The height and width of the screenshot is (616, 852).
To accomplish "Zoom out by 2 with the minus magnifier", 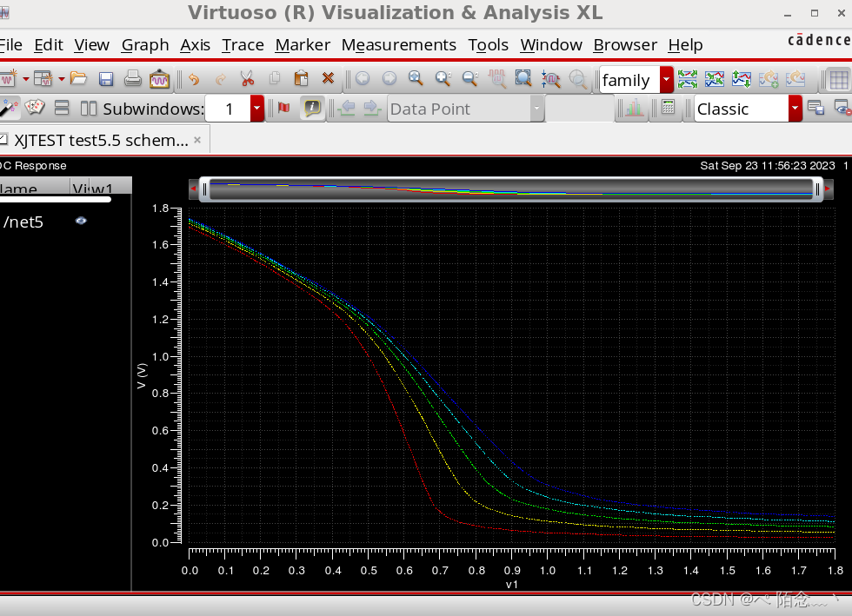I will click(x=470, y=79).
